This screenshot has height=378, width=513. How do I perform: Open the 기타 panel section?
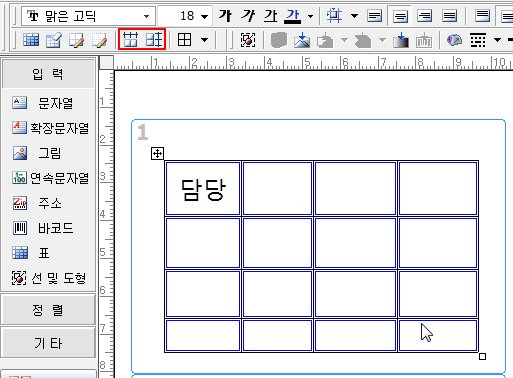coord(48,343)
